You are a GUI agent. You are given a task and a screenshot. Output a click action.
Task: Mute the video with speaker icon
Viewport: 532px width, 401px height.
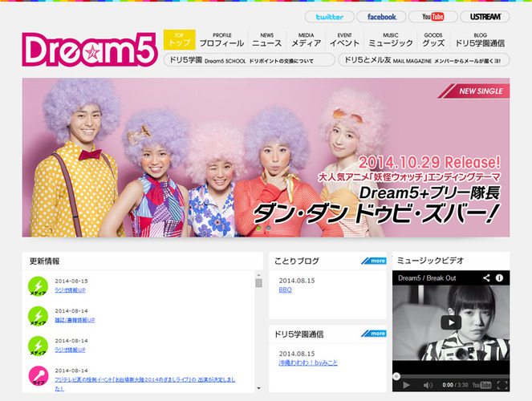[428, 385]
